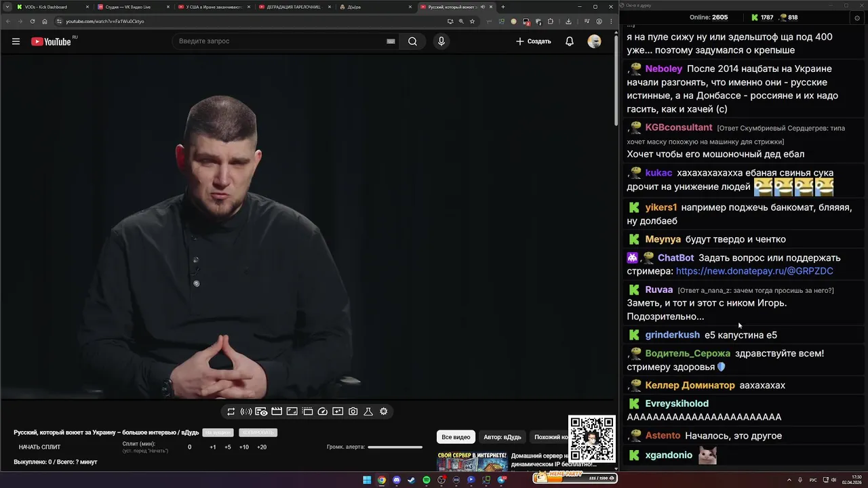This screenshot has height=488, width=868.
Task: Click the clapperboard icon in player toolbar
Action: [x=277, y=411]
